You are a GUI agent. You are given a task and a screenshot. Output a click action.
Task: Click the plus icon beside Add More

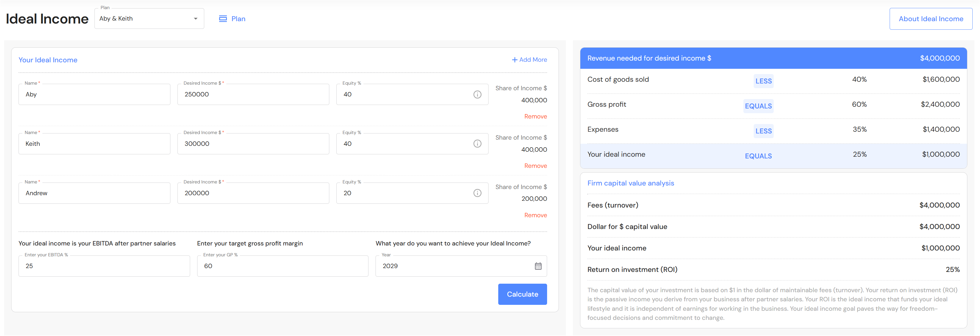[x=514, y=60]
